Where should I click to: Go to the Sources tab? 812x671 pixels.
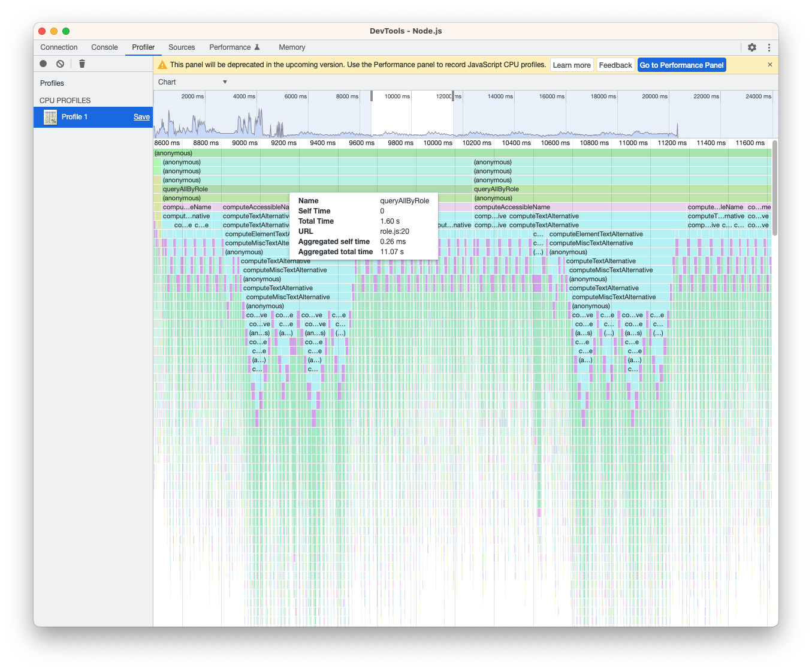182,47
